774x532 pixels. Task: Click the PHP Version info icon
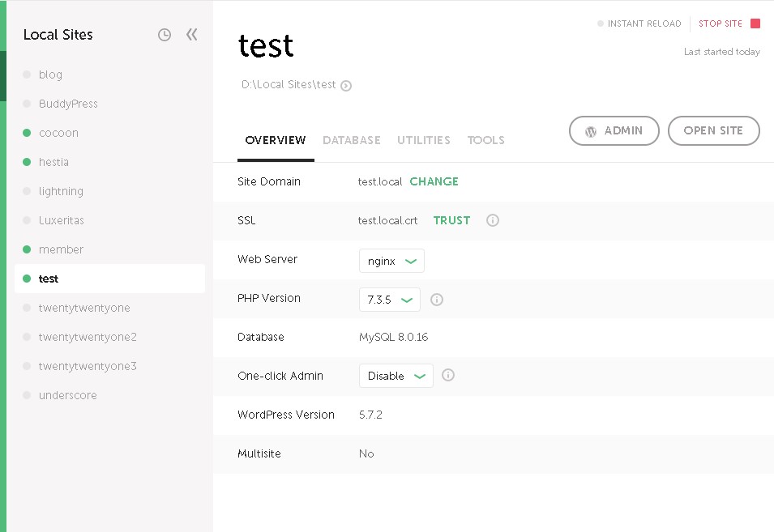437,300
